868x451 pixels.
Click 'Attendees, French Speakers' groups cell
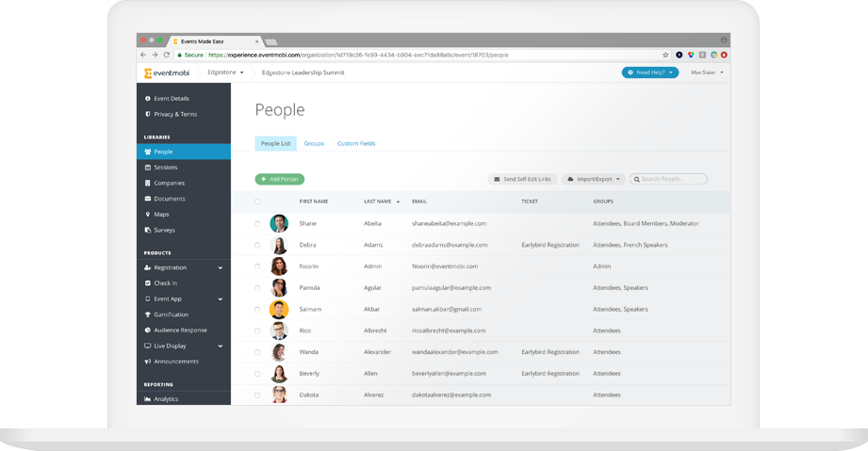pos(630,245)
